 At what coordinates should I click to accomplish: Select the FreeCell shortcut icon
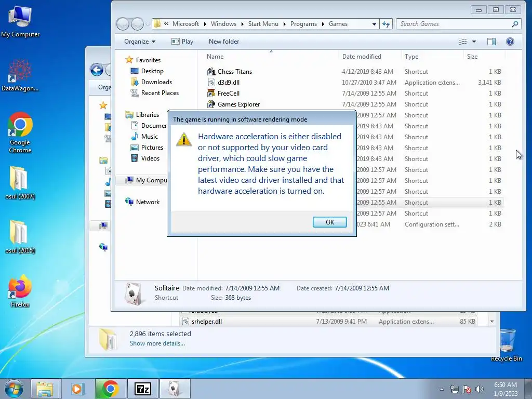211,94
